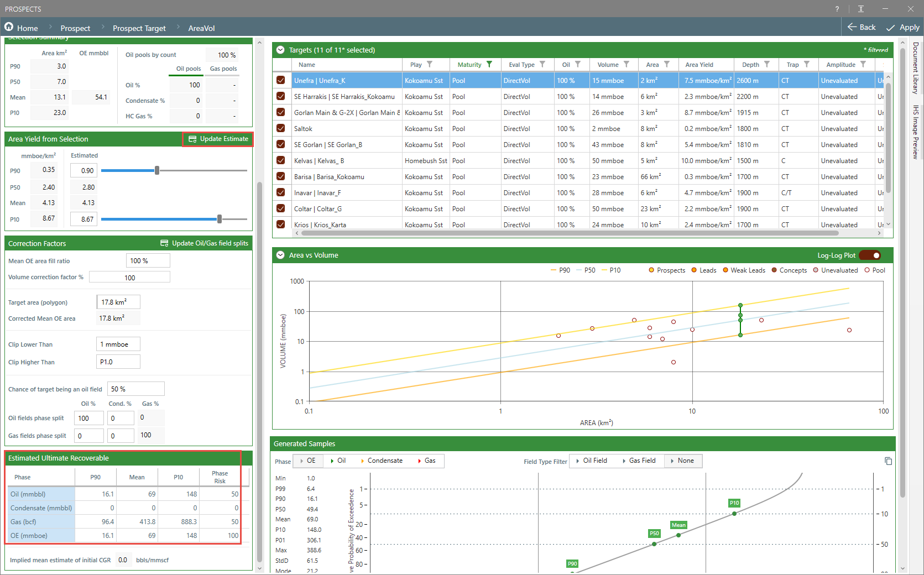Viewport: 924px width, 575px height.
Task: Click the Clip Lower Than input field
Action: pyautogui.click(x=118, y=344)
